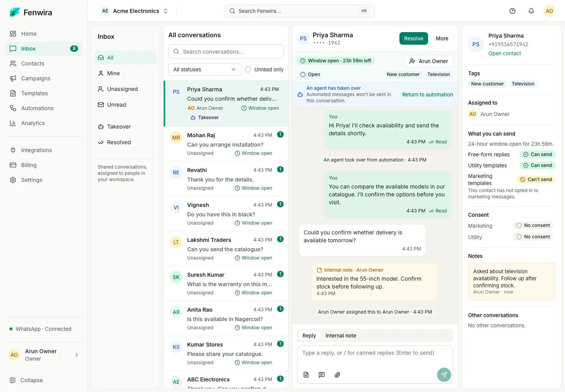Open Integrations in sidebar
This screenshot has width=565, height=392.
[x=44, y=150]
